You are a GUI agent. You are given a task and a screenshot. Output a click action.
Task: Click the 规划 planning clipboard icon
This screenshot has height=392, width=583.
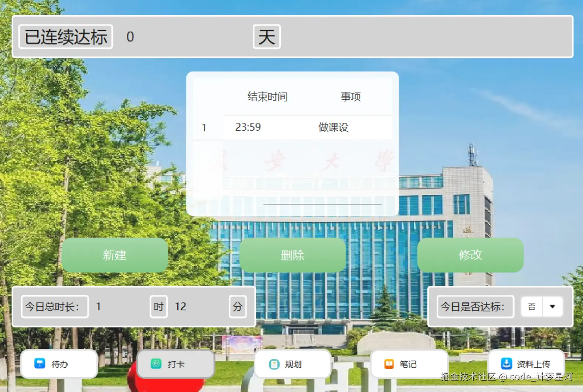pos(274,364)
